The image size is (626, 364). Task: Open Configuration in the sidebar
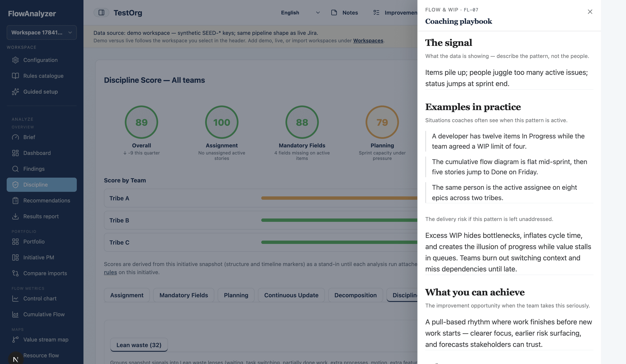(x=42, y=60)
